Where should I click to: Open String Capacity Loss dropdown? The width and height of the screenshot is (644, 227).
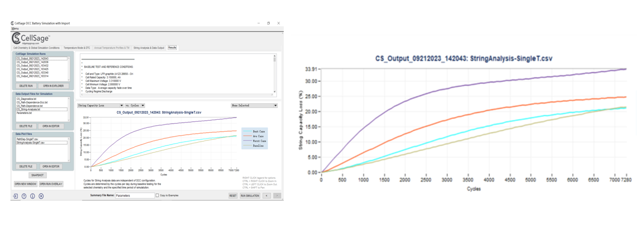(100, 105)
